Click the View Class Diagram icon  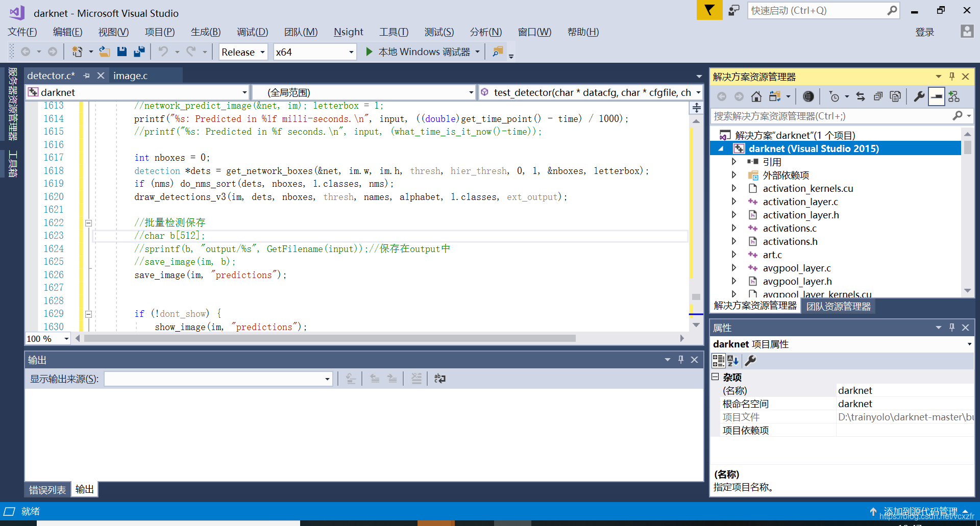point(954,96)
